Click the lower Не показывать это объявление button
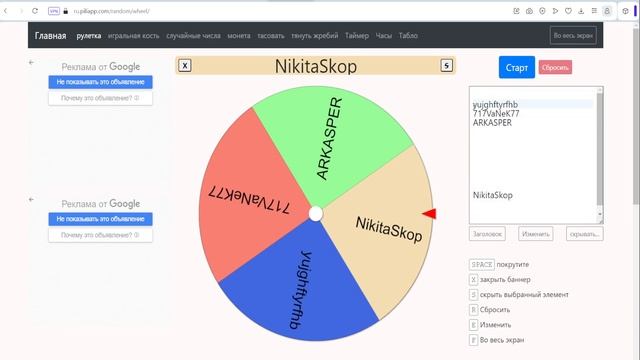 100,219
